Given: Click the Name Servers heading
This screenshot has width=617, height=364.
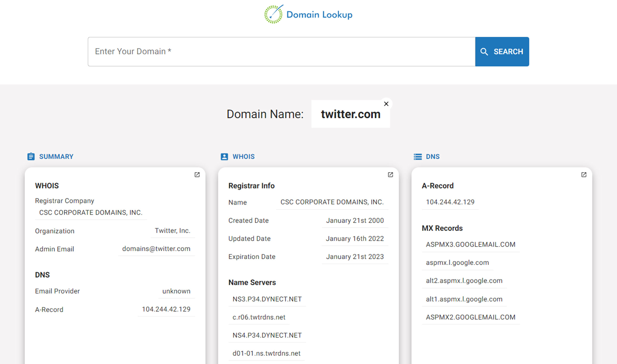Looking at the screenshot, I should (252, 282).
